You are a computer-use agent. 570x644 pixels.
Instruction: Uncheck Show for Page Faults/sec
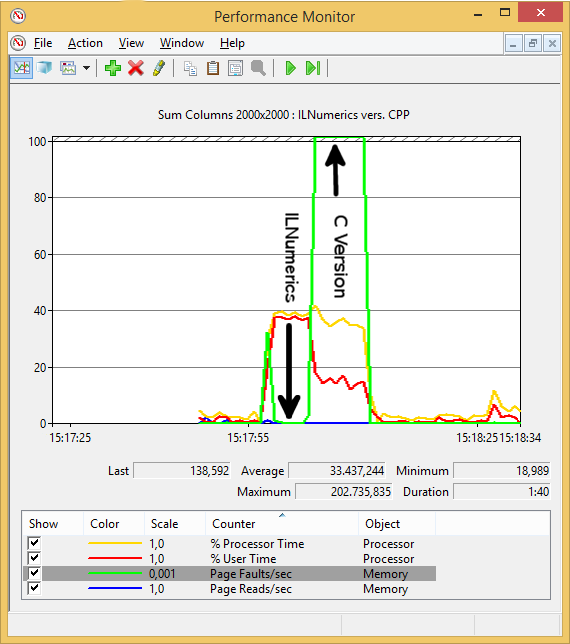pos(34,573)
